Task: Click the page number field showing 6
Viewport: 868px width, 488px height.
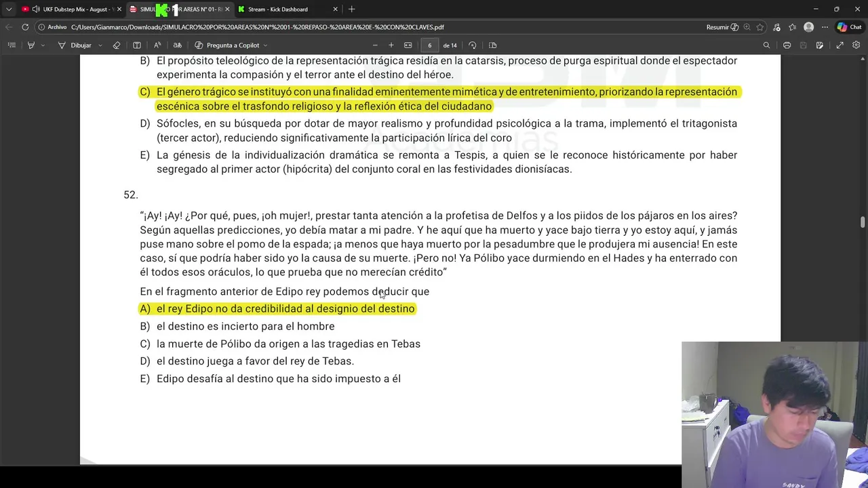Action: pyautogui.click(x=429, y=45)
